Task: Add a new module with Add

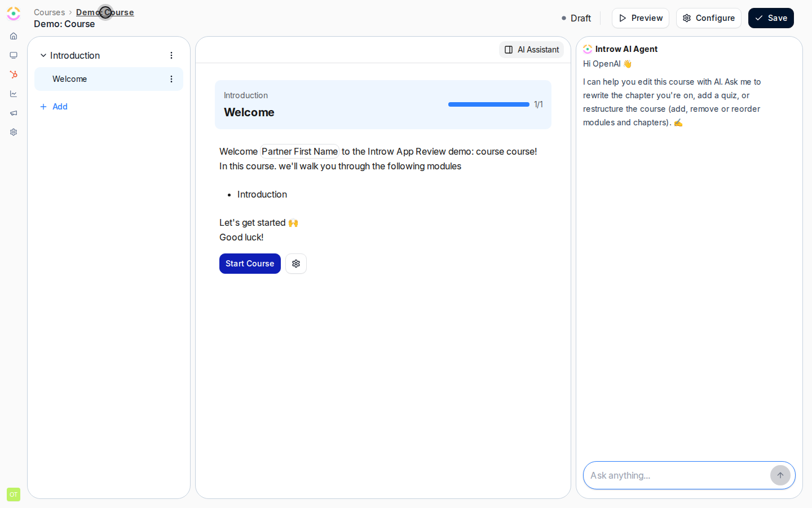Action: click(x=54, y=107)
